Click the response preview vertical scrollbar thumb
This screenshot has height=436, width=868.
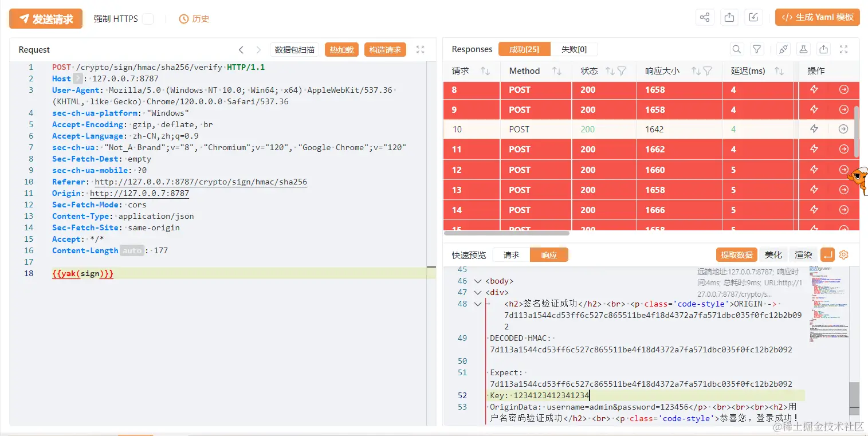coord(854,399)
